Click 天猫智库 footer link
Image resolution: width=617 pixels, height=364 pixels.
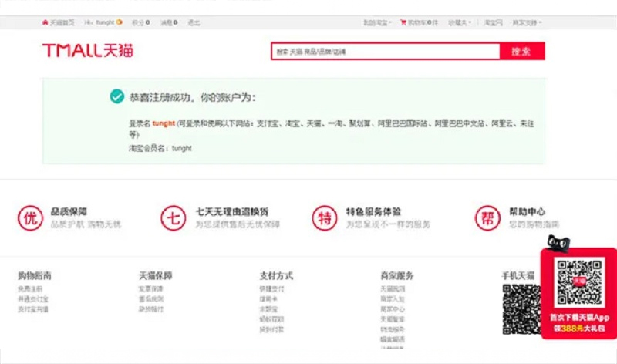(x=393, y=319)
